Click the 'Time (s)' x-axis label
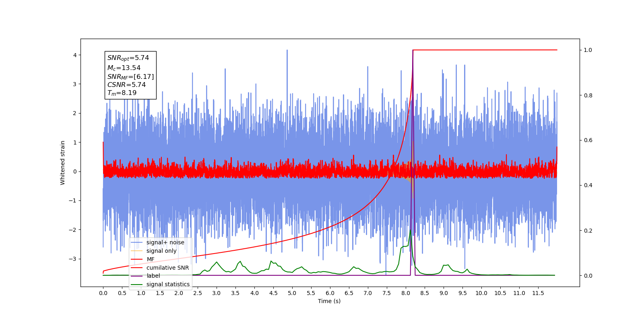 [329, 301]
